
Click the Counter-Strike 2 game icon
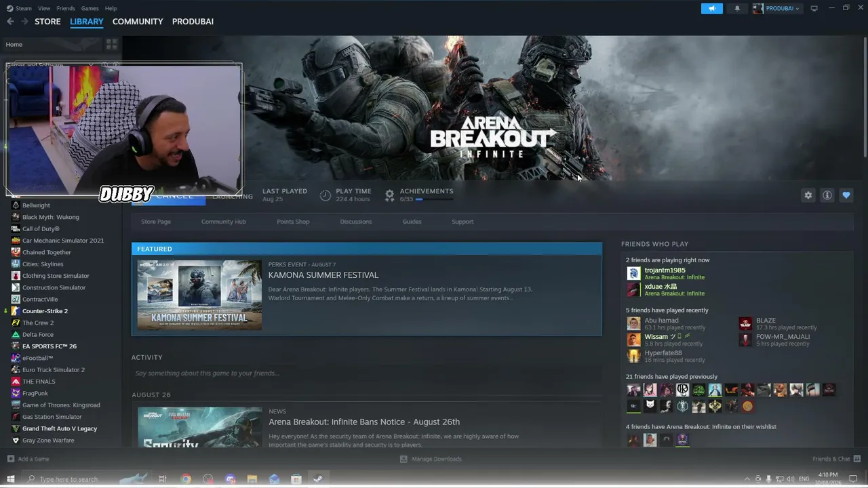click(16, 311)
